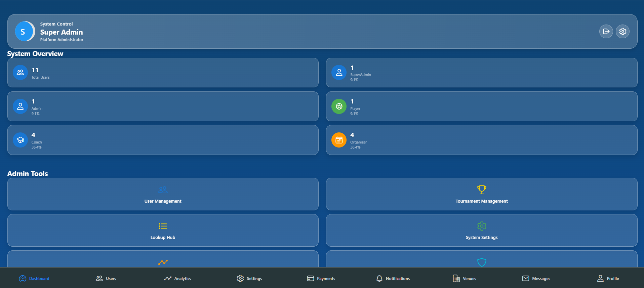Open the User Management tool
The image size is (644, 288).
coord(163,194)
